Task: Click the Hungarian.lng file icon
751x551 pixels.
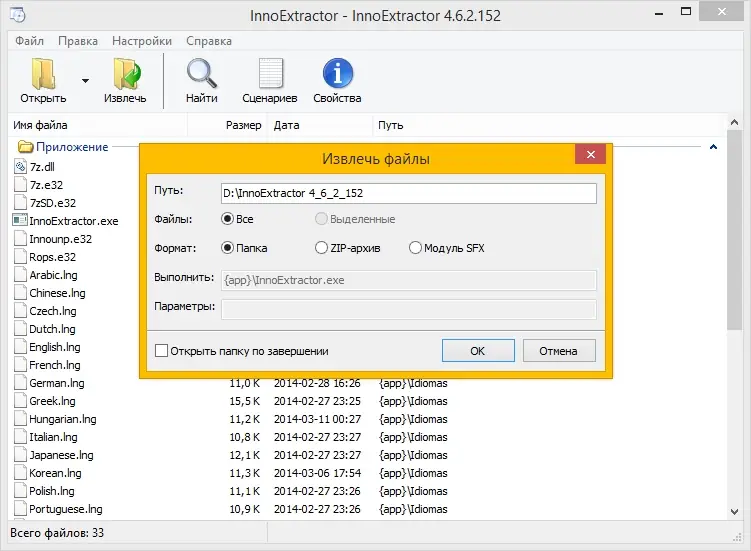Action: 20,419
